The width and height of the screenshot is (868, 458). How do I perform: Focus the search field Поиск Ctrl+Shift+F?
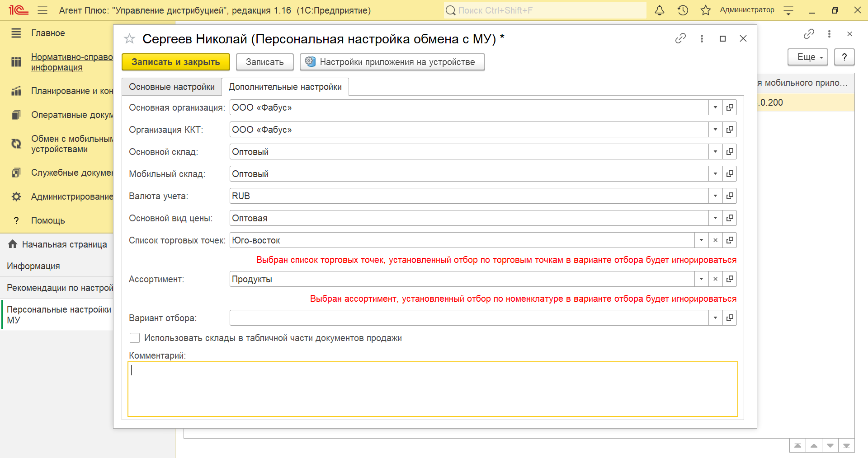(x=545, y=10)
